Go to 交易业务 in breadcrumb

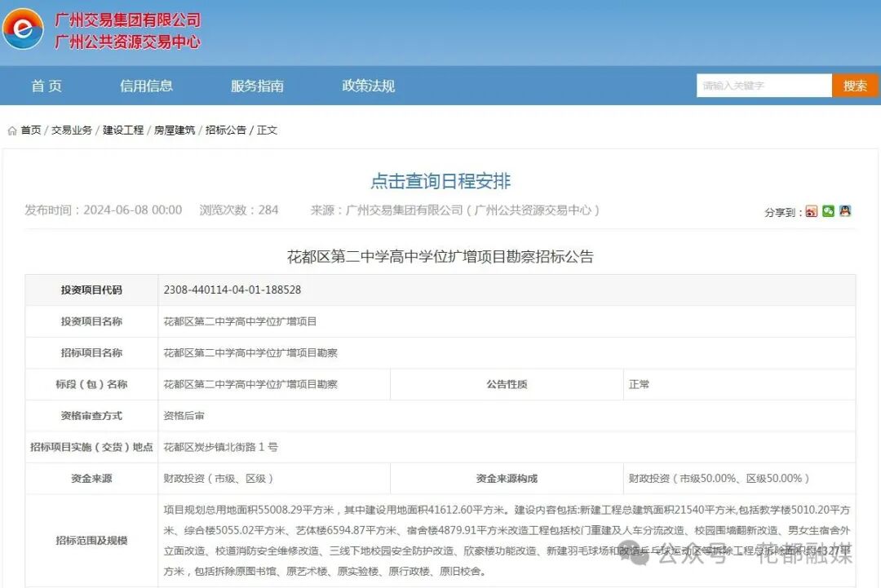[x=72, y=130]
